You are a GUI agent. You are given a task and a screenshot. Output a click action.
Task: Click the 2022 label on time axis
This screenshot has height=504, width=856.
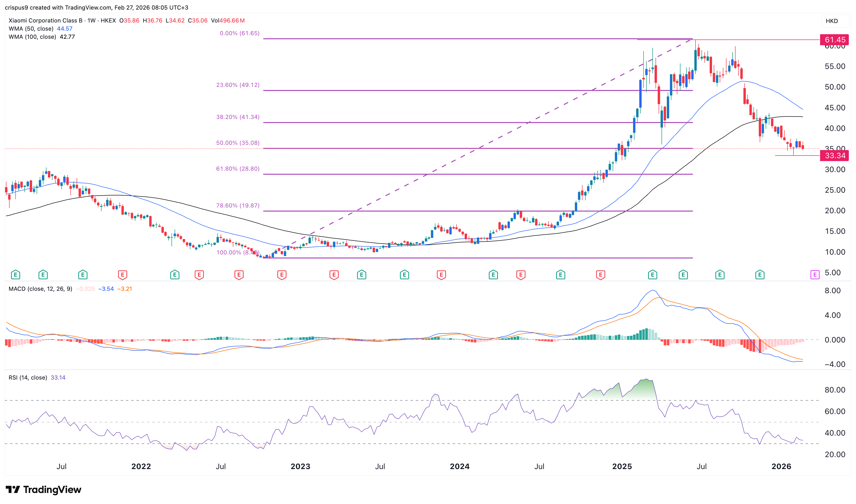coord(141,466)
